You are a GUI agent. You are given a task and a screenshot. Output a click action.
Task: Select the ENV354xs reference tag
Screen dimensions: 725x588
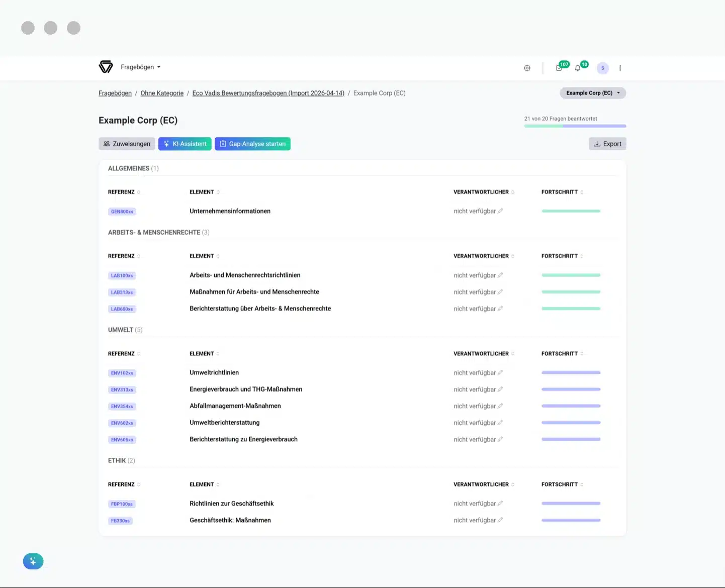122,406
